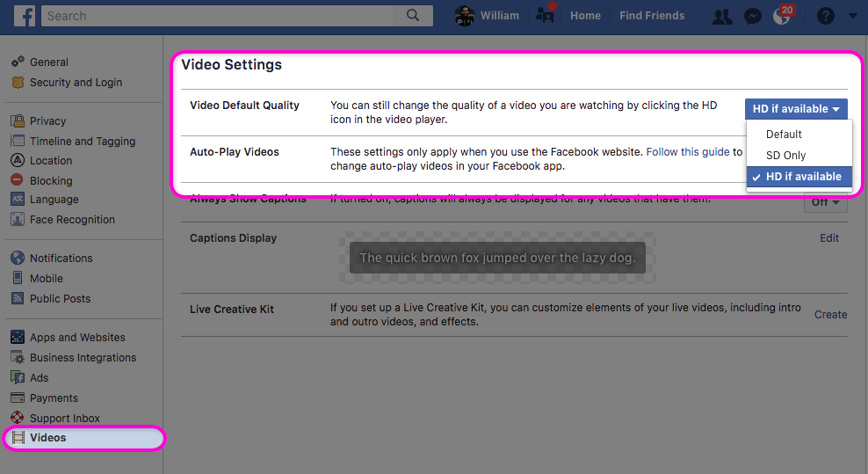This screenshot has height=474, width=868.
Task: Open the Quick Help question mark icon
Action: (x=825, y=16)
